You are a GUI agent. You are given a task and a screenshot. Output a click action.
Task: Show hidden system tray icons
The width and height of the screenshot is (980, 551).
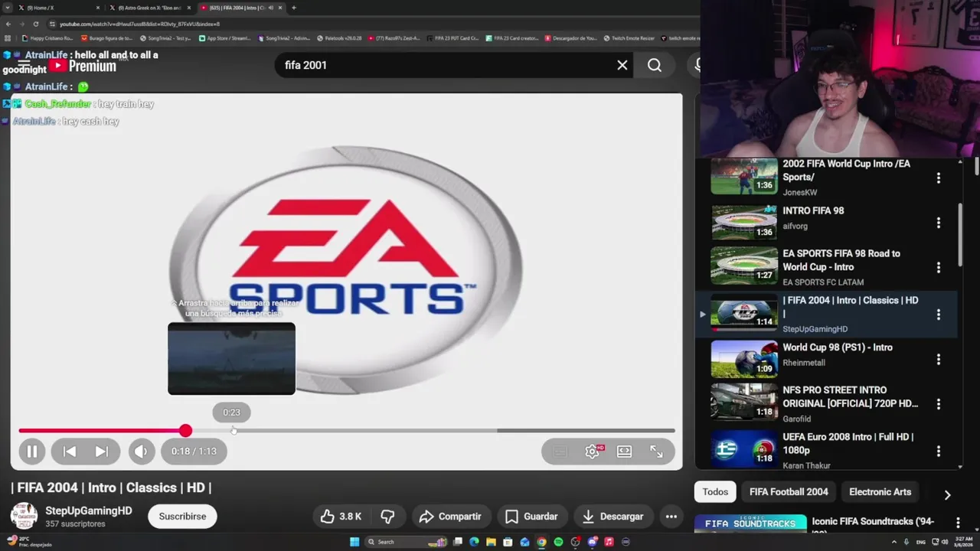point(895,542)
